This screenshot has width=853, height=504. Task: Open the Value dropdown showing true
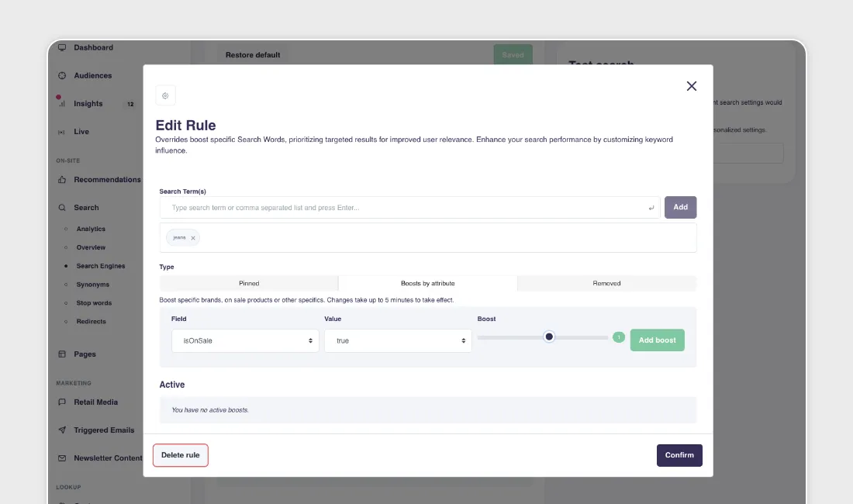(398, 340)
